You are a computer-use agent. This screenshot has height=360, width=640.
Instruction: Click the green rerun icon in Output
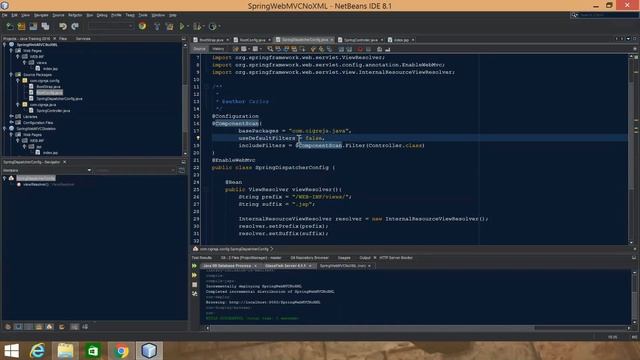point(194,266)
